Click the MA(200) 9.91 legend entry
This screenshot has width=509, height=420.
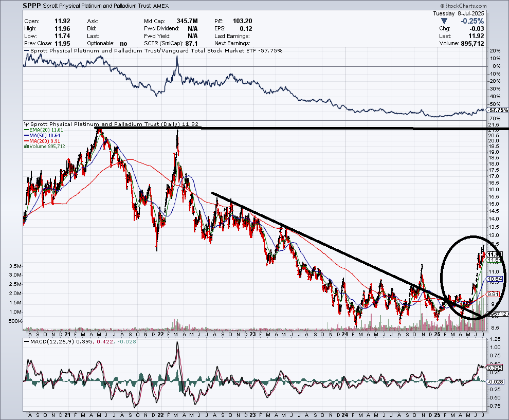pos(42,141)
